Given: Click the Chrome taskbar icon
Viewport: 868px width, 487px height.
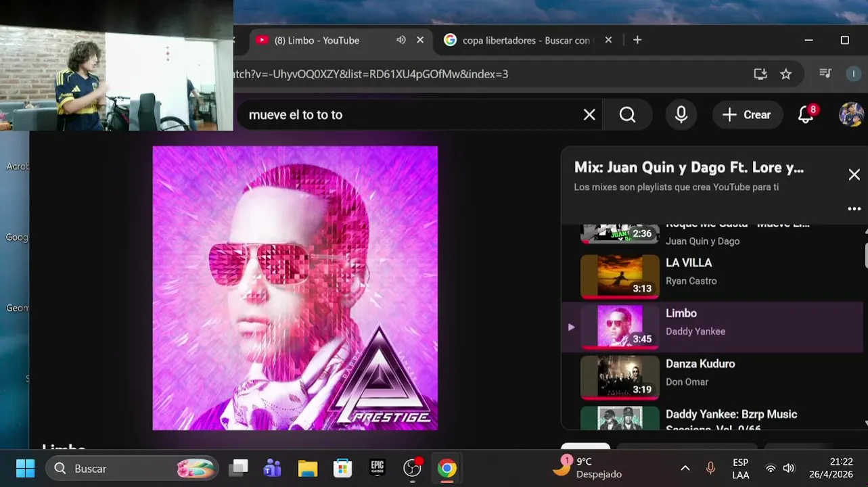Looking at the screenshot, I should coord(447,468).
